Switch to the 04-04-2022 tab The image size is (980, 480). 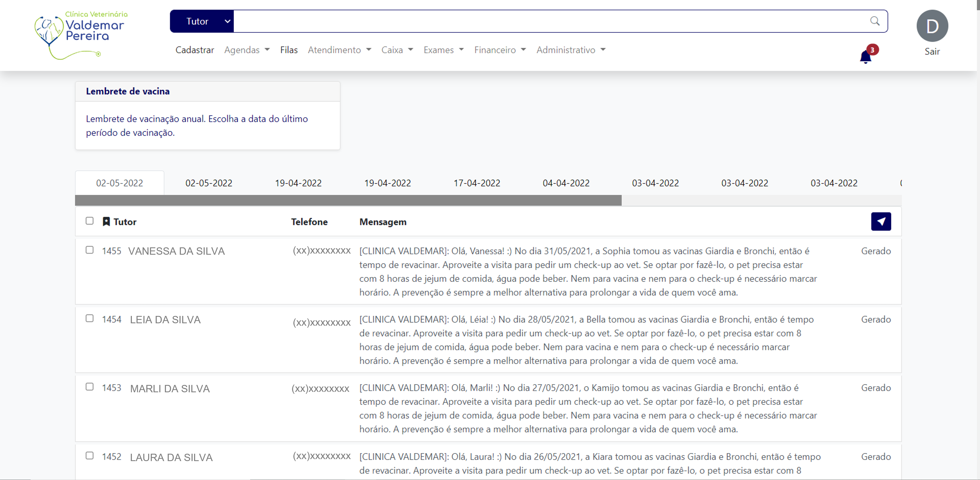[x=566, y=183]
